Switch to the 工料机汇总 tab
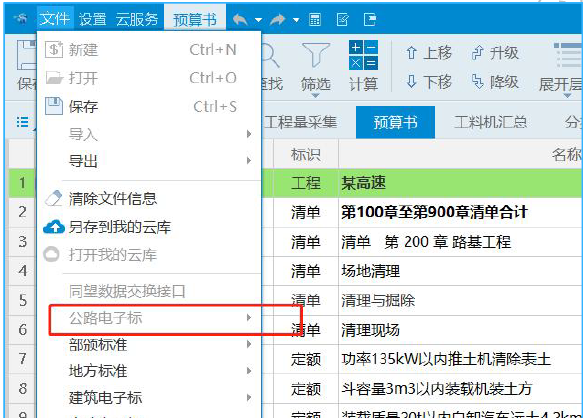Viewport: 583px width, 418px height. click(x=490, y=122)
